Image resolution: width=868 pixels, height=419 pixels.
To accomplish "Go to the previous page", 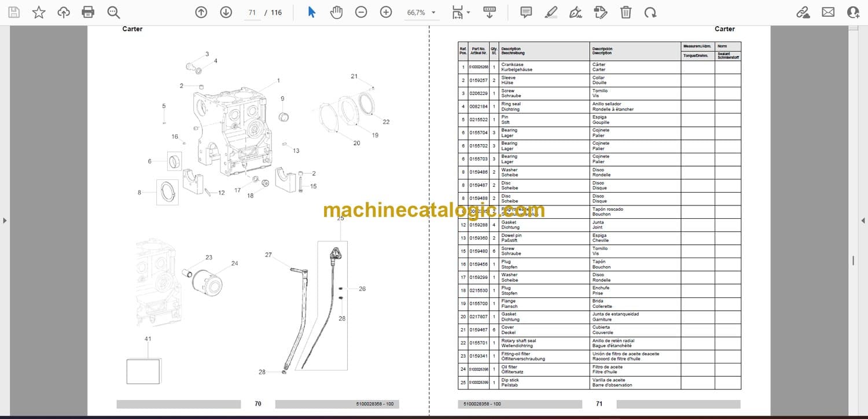I will (201, 12).
